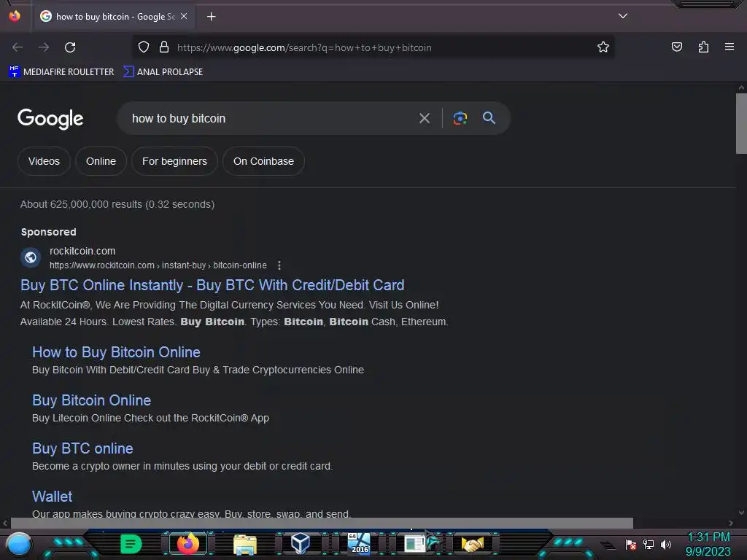747x560 pixels.
Task: Open 'Buy BTC Online Instantly' ad headline
Action: pyautogui.click(x=212, y=285)
